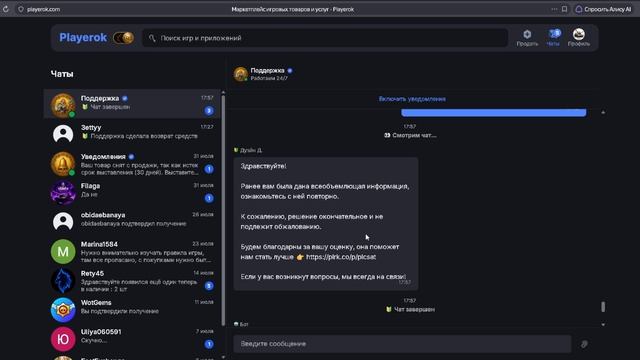Image resolution: width=640 pixels, height=360 pixels.
Task: Click the Чаты heading
Action: tap(62, 74)
